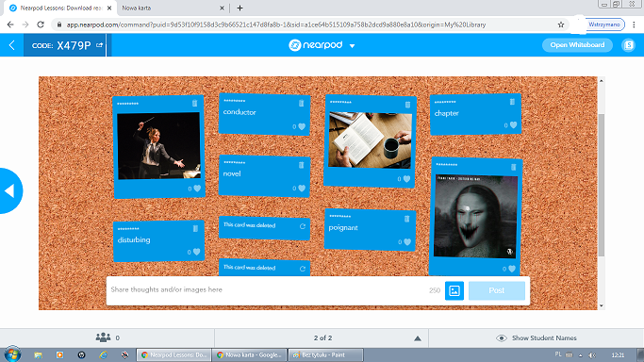The height and width of the screenshot is (362, 644).
Task: Reload the browser page
Action: point(41,25)
